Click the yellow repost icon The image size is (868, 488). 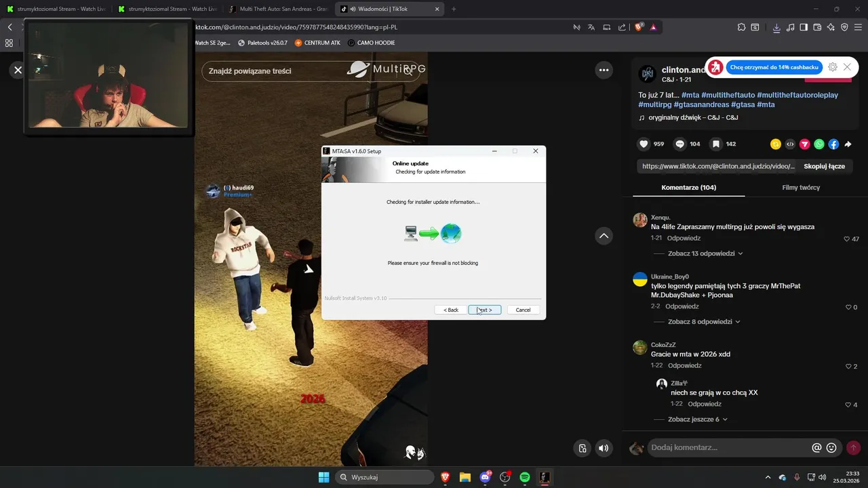[776, 144]
